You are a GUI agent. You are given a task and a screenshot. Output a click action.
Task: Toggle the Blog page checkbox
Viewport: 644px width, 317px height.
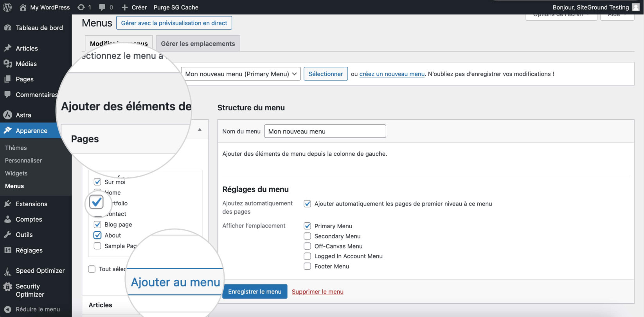(97, 225)
